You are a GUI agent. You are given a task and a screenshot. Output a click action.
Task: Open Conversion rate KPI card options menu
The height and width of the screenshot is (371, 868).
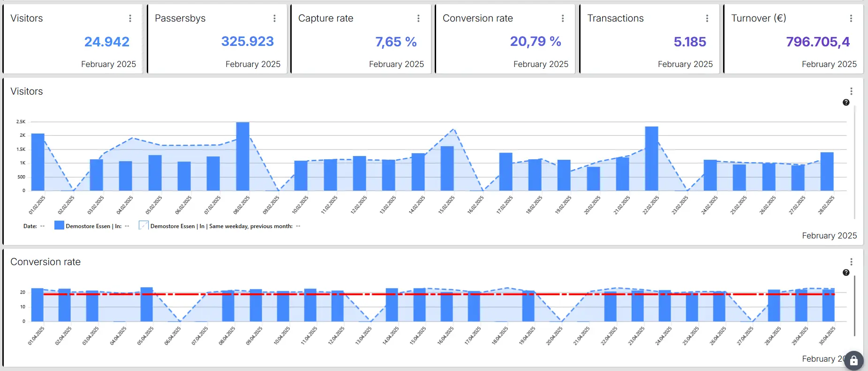[563, 18]
